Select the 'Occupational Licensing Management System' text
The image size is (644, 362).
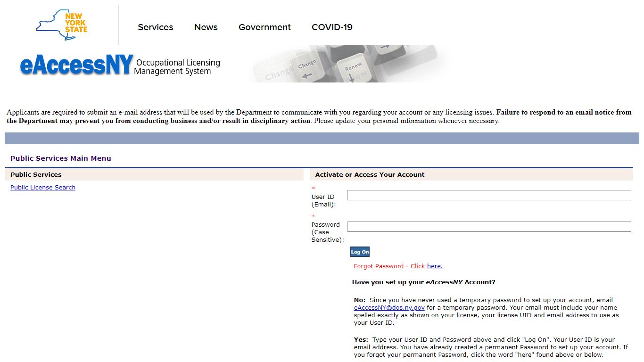(x=177, y=67)
